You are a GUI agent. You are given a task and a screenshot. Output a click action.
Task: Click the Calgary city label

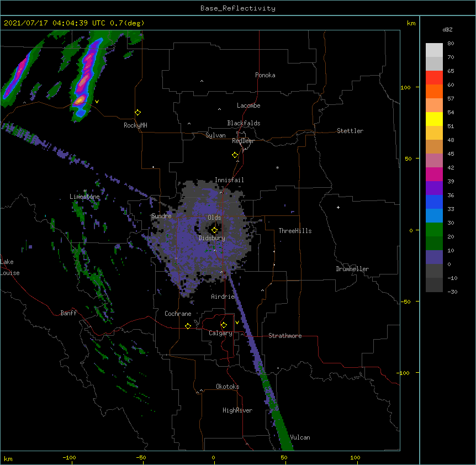point(221,333)
